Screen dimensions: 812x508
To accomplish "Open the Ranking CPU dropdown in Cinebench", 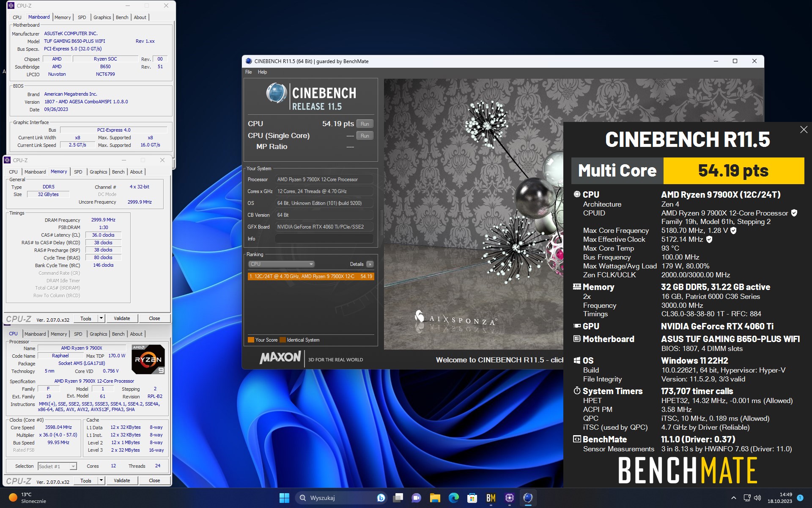I will coord(281,264).
